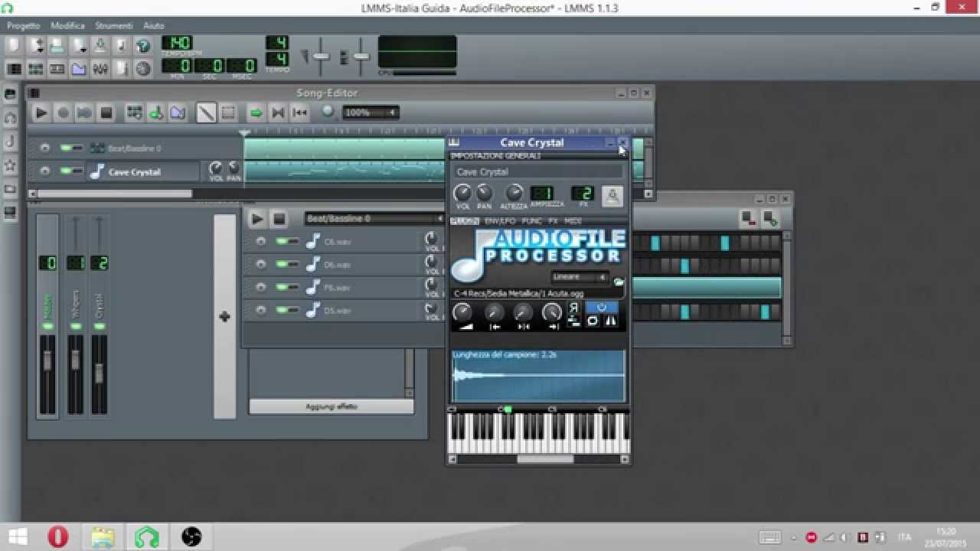The image size is (980, 551).
Task: Open My Home sidebar tab
Action: pos(10,189)
